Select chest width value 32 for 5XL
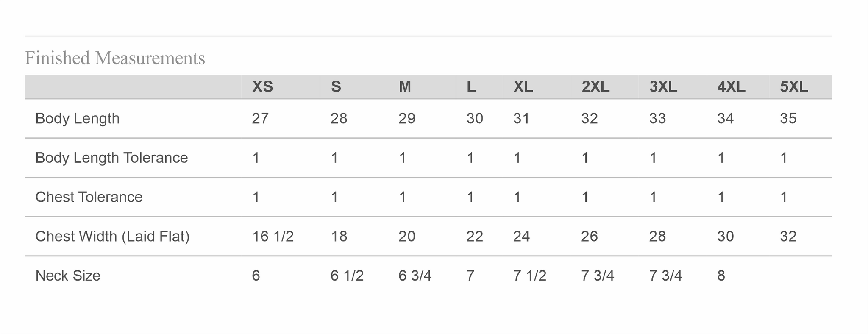The image size is (868, 334). [788, 236]
